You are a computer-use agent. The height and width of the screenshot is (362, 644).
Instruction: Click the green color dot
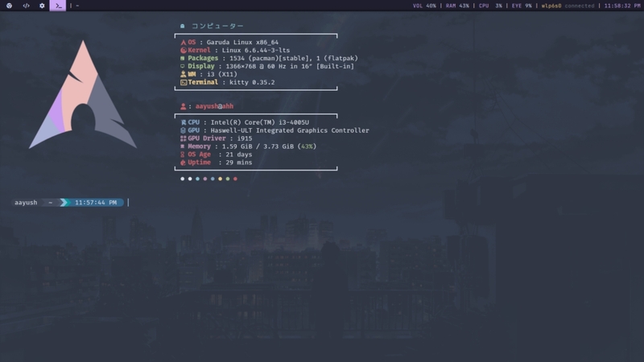point(228,179)
